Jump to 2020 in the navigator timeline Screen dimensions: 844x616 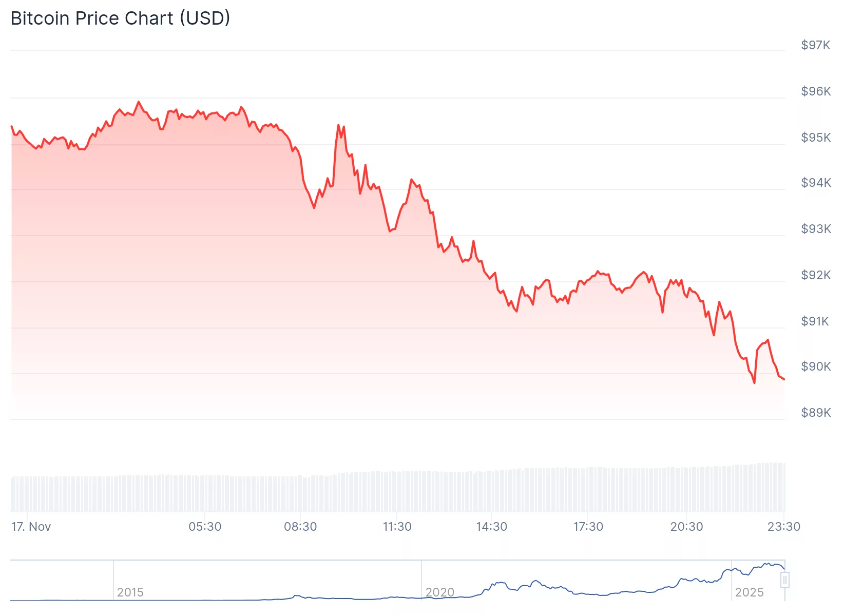point(440,592)
